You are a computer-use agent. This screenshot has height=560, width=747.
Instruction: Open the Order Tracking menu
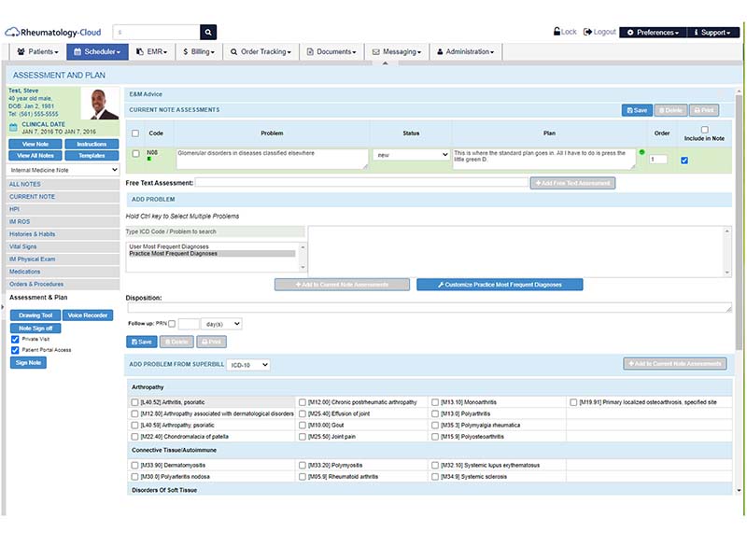[x=261, y=51]
